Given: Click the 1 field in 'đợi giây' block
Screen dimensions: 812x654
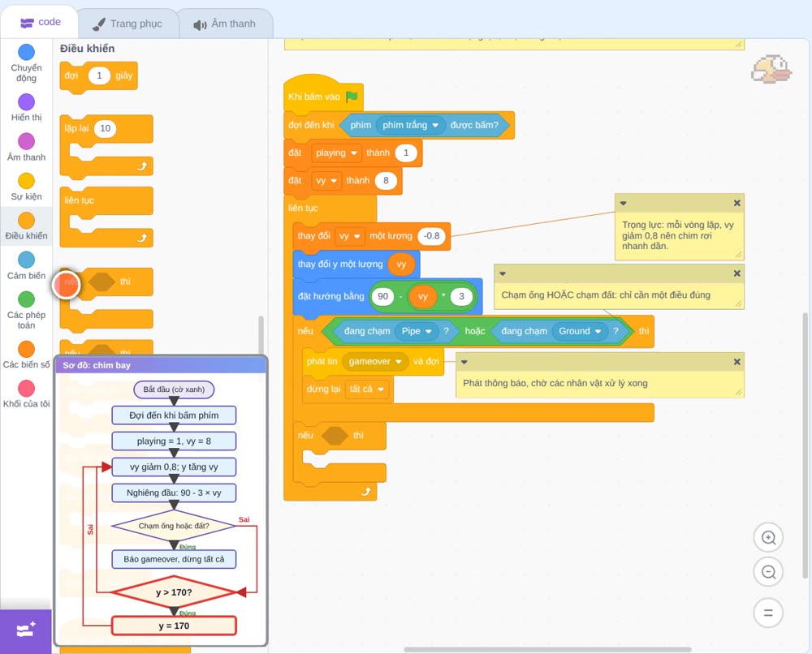Looking at the screenshot, I should coord(99,75).
